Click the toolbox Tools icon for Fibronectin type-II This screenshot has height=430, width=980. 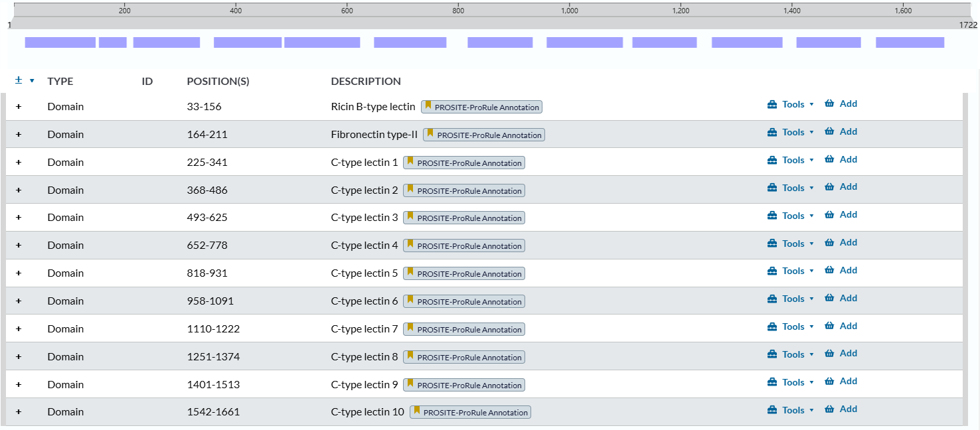coord(772,133)
